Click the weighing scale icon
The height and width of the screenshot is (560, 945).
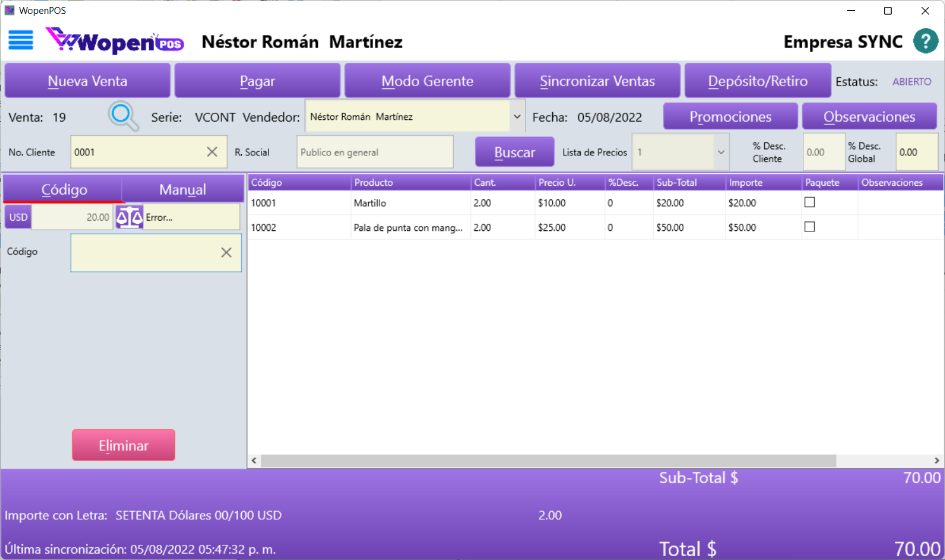[129, 217]
